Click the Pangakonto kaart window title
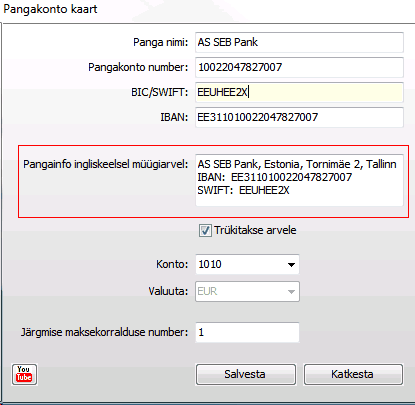This screenshot has height=405, width=415. tap(50, 9)
